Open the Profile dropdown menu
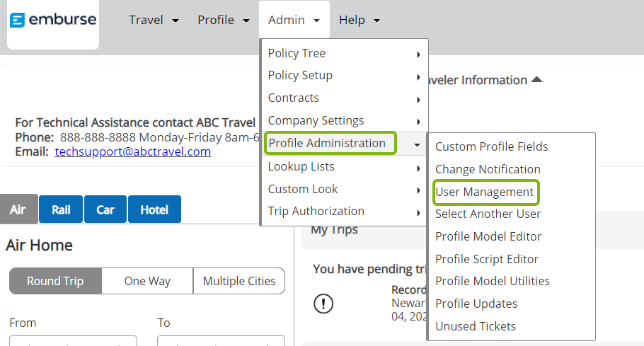This screenshot has width=644, height=346. coord(223,20)
